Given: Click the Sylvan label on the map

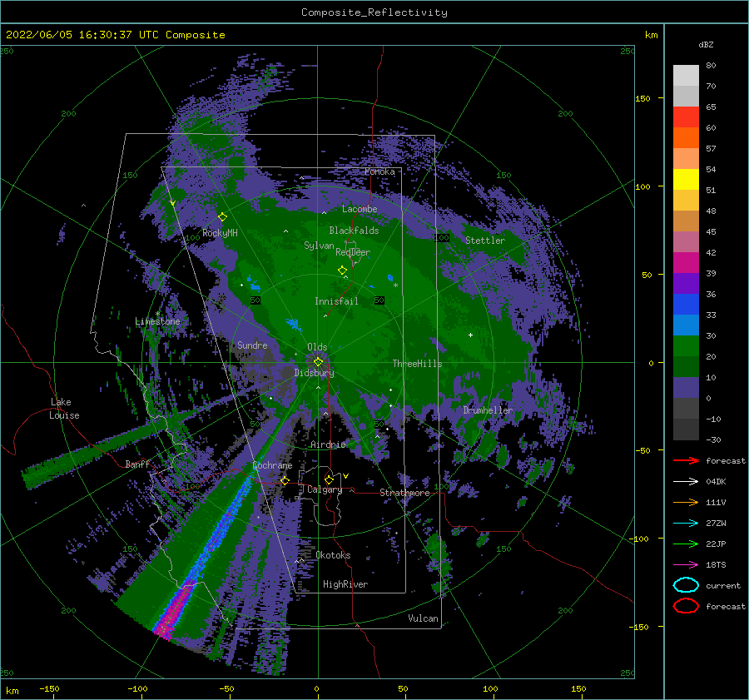Looking at the screenshot, I should point(319,246).
